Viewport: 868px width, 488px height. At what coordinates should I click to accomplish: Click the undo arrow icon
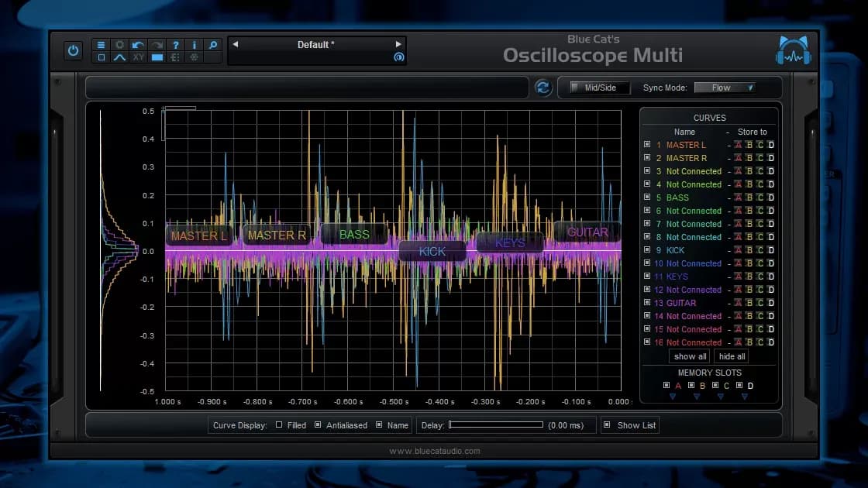pyautogui.click(x=138, y=45)
